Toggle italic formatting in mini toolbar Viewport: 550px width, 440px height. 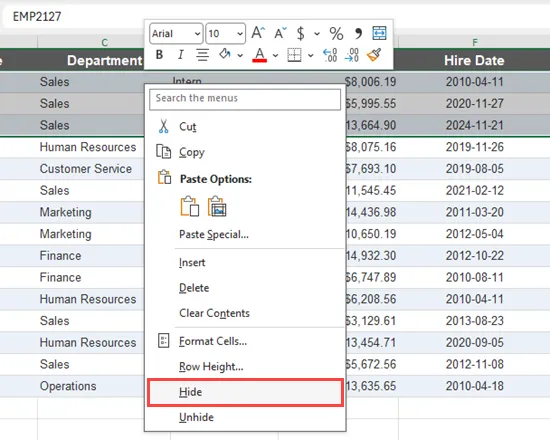[x=181, y=55]
